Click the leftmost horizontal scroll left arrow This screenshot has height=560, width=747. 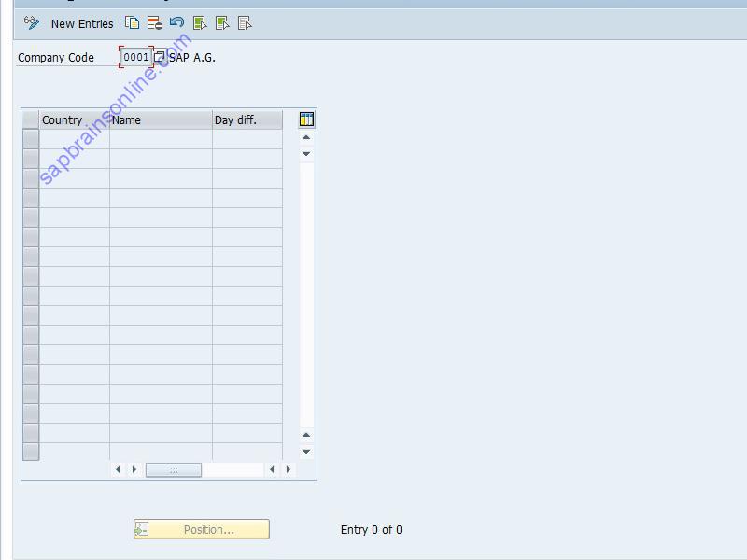coord(118,469)
